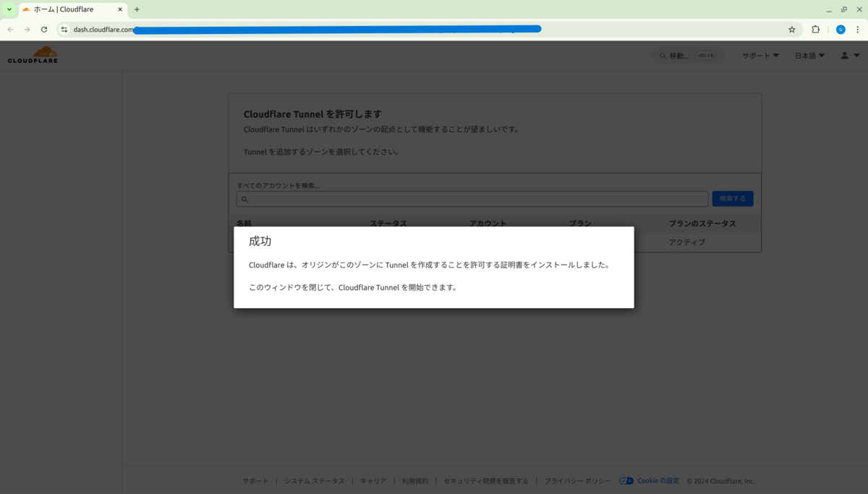Restore the browser window size
868x494 pixels.
(x=843, y=9)
